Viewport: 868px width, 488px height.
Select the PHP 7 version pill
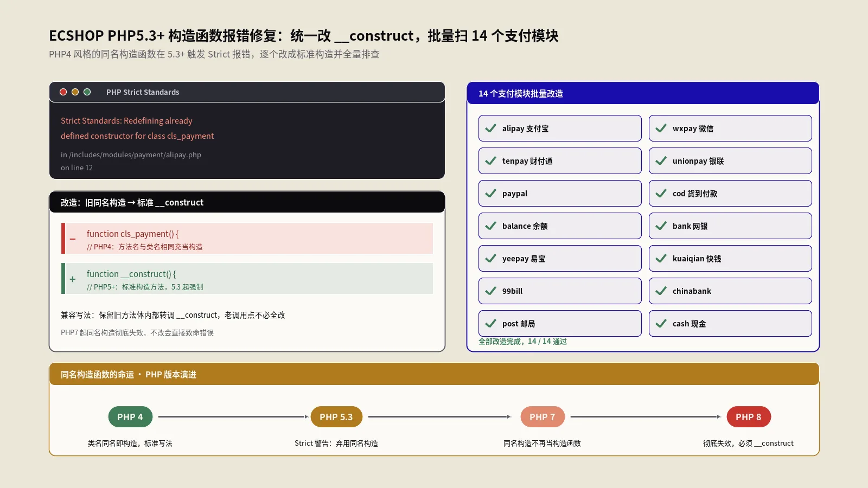pyautogui.click(x=542, y=417)
